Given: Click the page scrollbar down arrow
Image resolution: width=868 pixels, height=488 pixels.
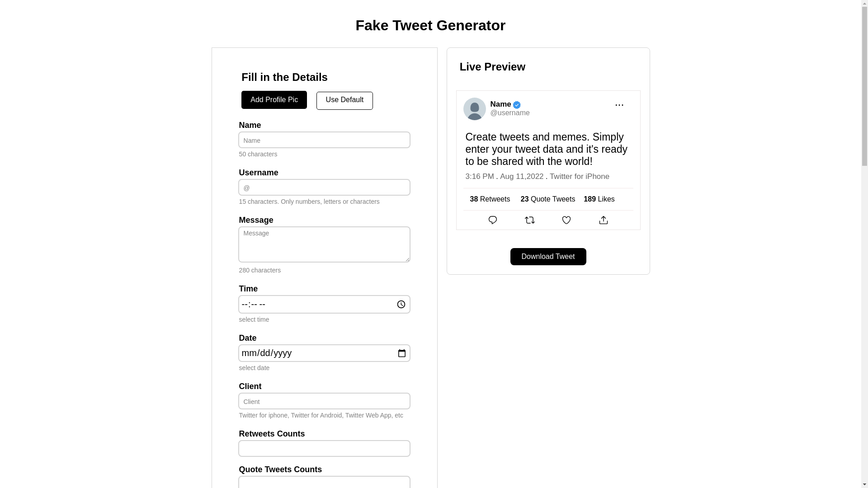Looking at the screenshot, I should (x=864, y=484).
